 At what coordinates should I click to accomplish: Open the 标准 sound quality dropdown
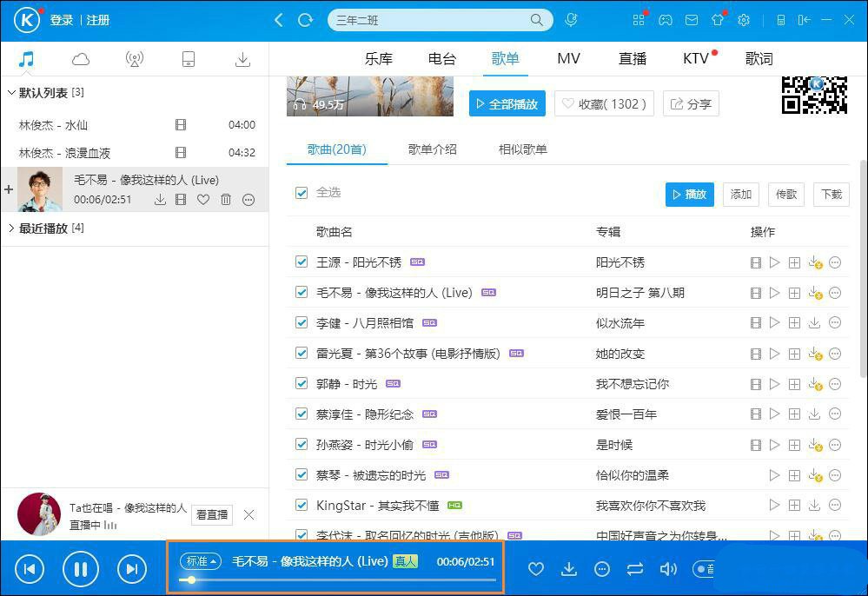pyautogui.click(x=201, y=561)
